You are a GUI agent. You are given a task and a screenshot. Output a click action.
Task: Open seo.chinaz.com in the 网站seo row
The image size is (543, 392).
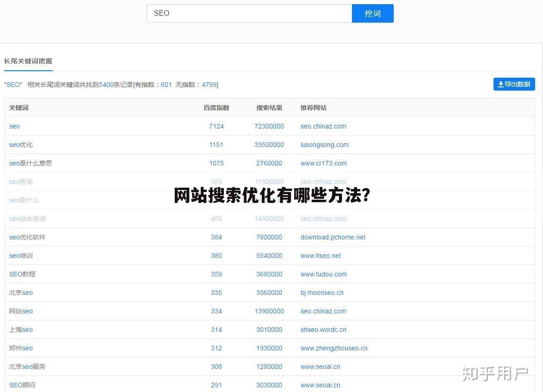(323, 311)
